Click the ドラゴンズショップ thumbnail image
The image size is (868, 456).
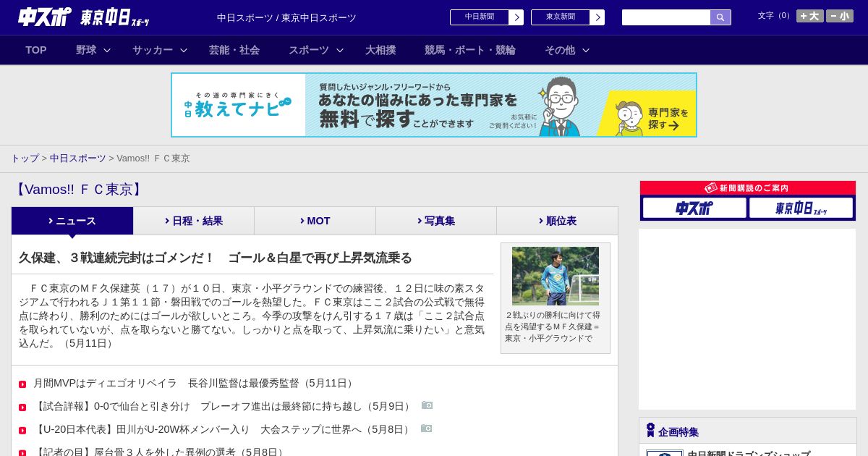665,453
